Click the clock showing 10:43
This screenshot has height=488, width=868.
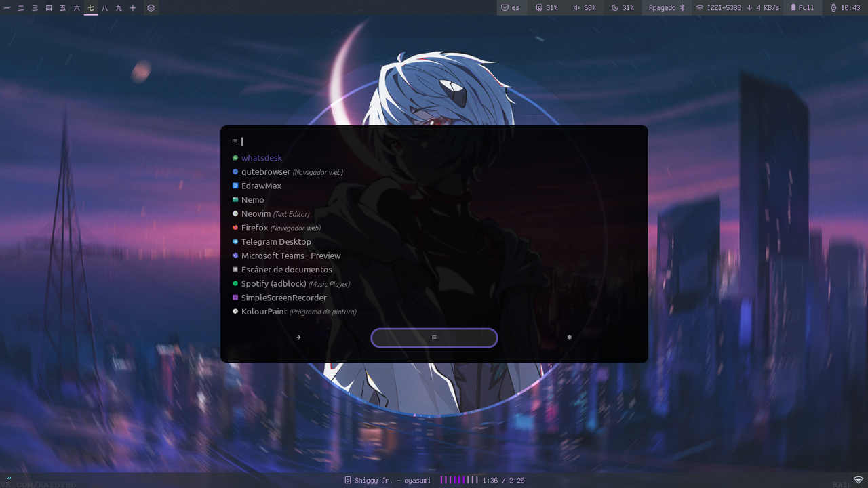pos(846,7)
